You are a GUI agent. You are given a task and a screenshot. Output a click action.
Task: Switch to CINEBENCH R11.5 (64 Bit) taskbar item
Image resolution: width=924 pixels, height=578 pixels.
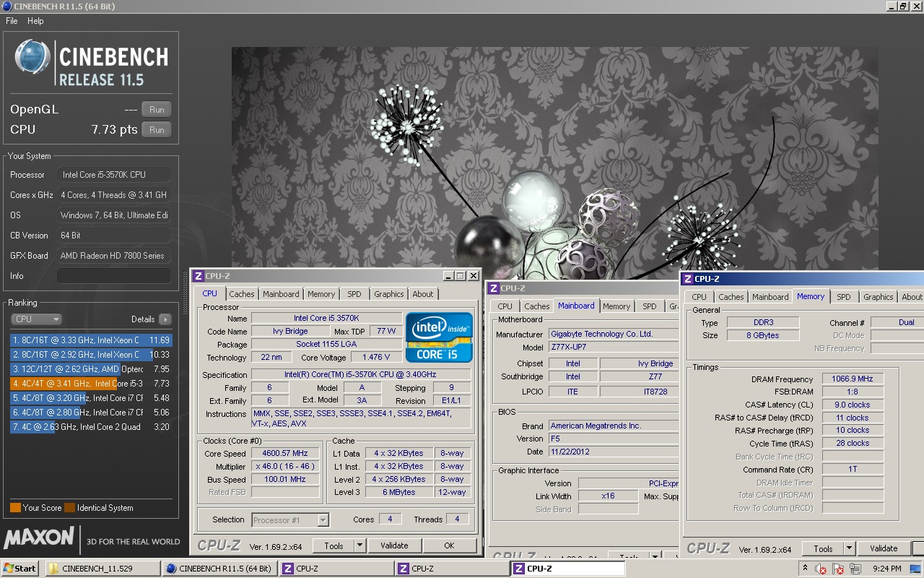click(219, 569)
